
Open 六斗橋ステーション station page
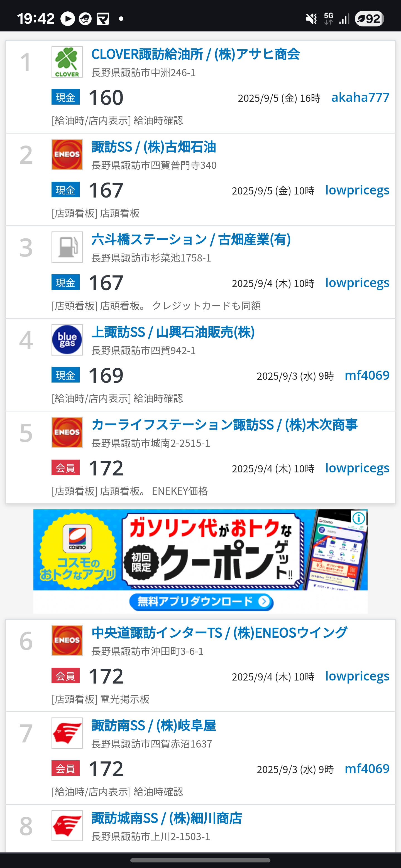(191, 240)
